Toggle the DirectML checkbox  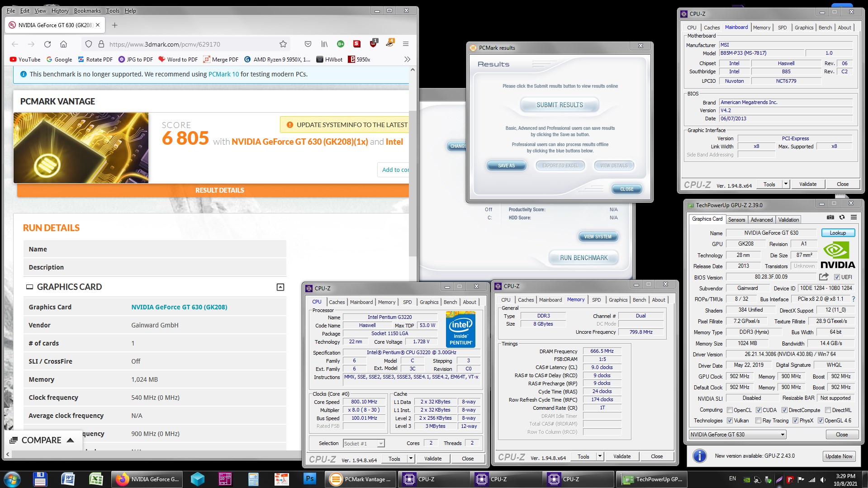point(827,410)
